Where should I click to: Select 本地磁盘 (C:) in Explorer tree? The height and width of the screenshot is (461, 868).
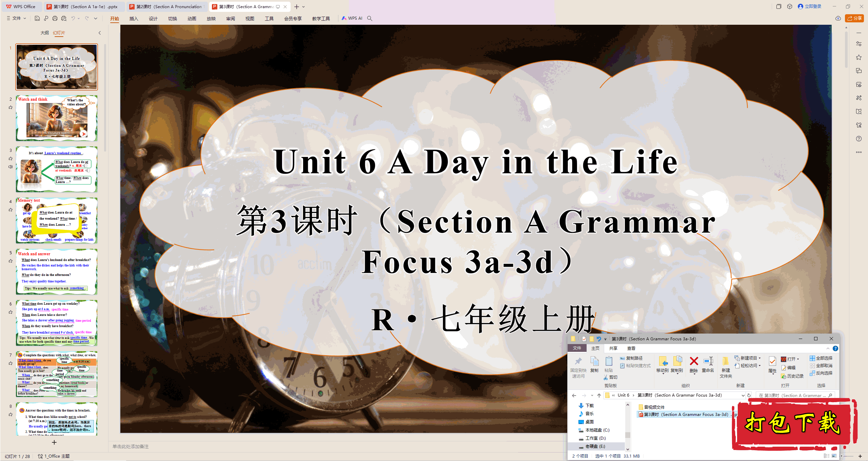pyautogui.click(x=597, y=430)
